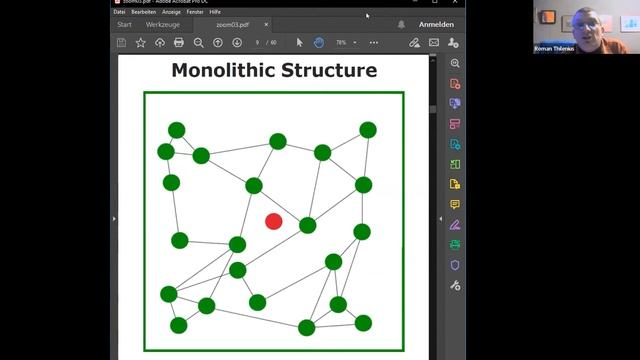Switch to the Werkzeuge tab
The width and height of the screenshot is (640, 360).
click(162, 24)
